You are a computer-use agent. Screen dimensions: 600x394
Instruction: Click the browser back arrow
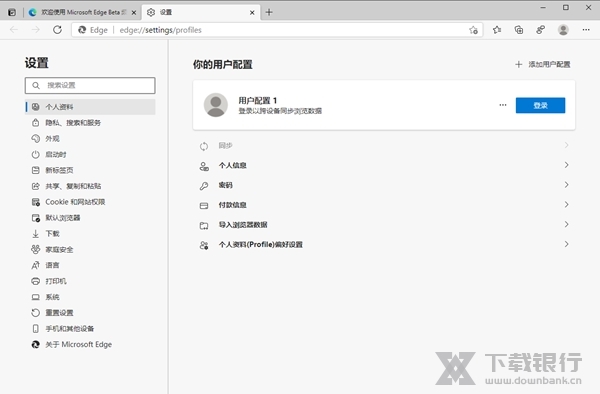tap(14, 30)
